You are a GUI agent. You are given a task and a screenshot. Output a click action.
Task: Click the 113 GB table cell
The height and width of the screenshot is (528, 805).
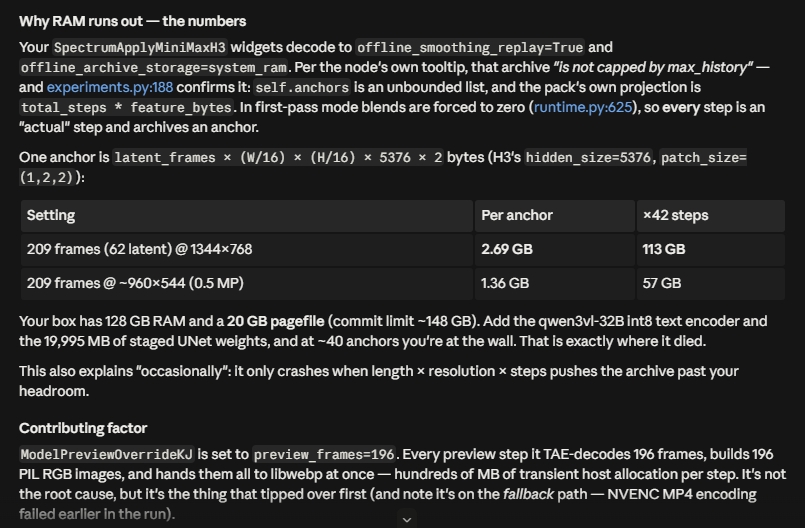tap(711, 250)
